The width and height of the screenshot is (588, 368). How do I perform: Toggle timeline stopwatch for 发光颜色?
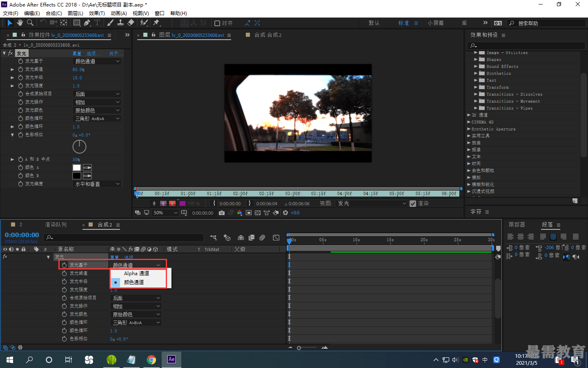(64, 314)
